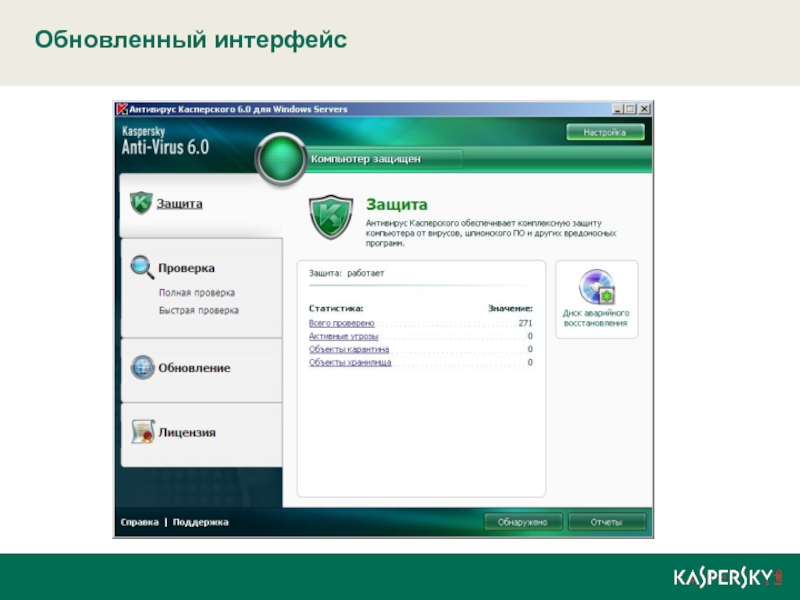Click the Kaspersky K icon in the title bar
800x600 pixels.
(121, 109)
